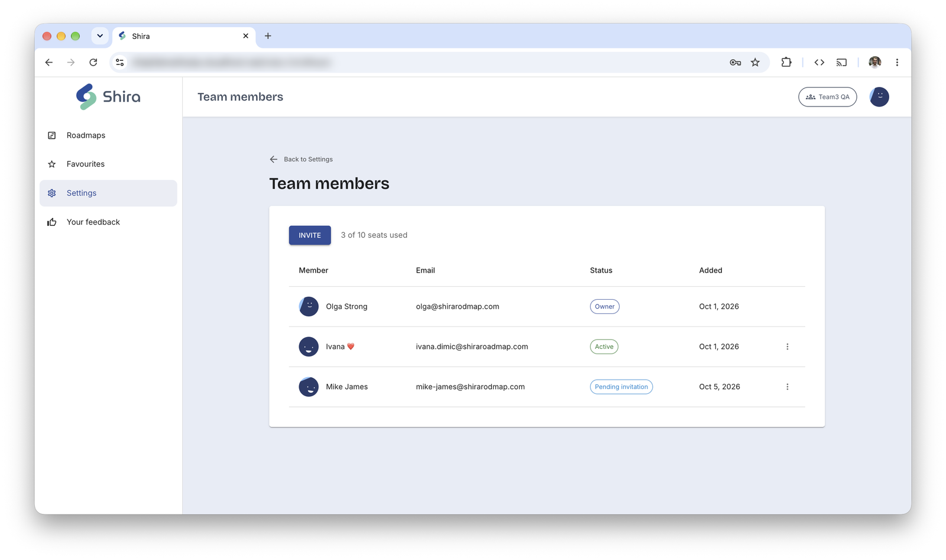Click mike-james@shirarodmap.com email
Viewport: 946px width, 560px height.
[470, 387]
